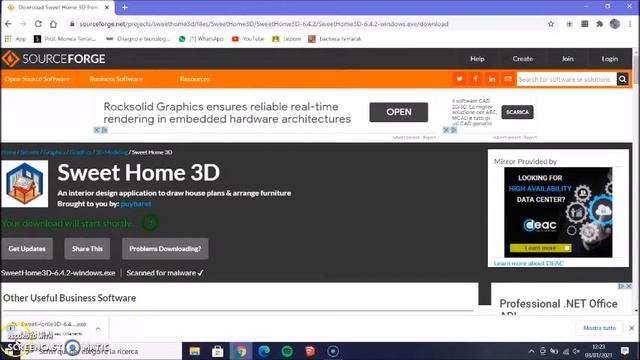Open the Chrome extensions puzzle icon

click(600, 24)
